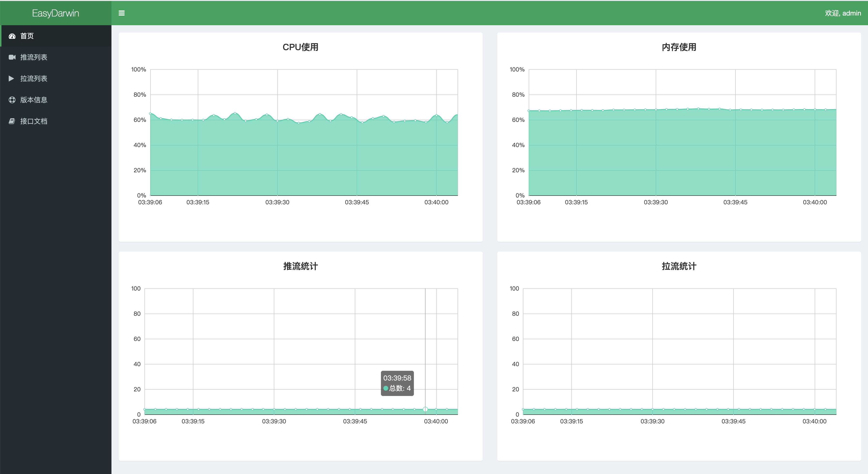
Task: Click the 20% label on CPU使用 axis
Action: click(x=140, y=170)
